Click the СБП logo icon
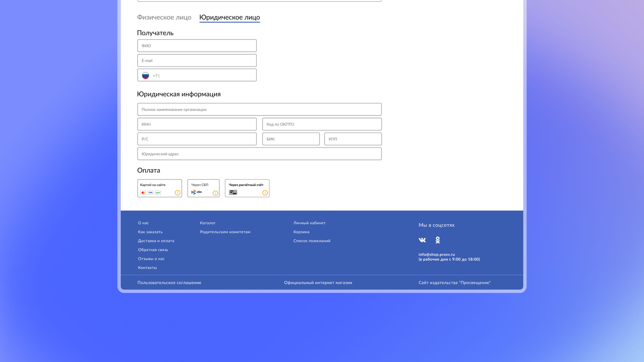 pyautogui.click(x=196, y=192)
